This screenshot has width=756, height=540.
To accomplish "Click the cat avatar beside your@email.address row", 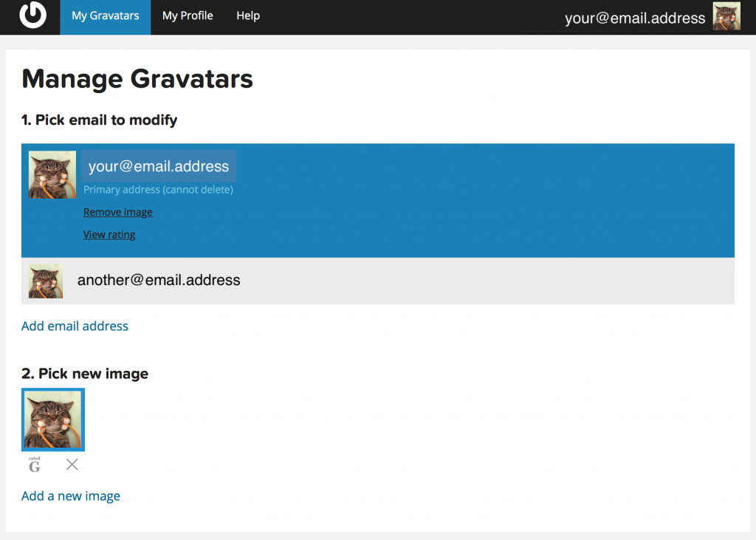I will [52, 175].
